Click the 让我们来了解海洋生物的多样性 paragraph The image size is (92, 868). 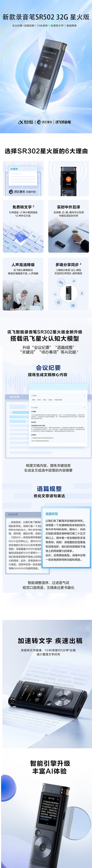[x=66, y=536]
